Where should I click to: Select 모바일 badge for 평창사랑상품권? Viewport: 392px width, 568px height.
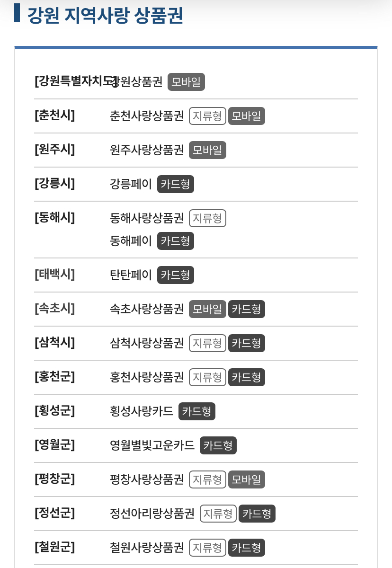click(x=247, y=479)
